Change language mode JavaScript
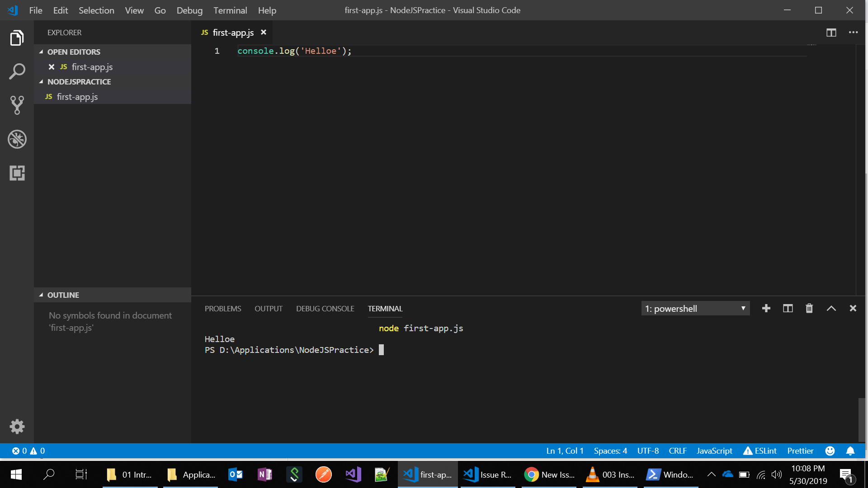Screen dimensions: 868x488 pos(714,450)
